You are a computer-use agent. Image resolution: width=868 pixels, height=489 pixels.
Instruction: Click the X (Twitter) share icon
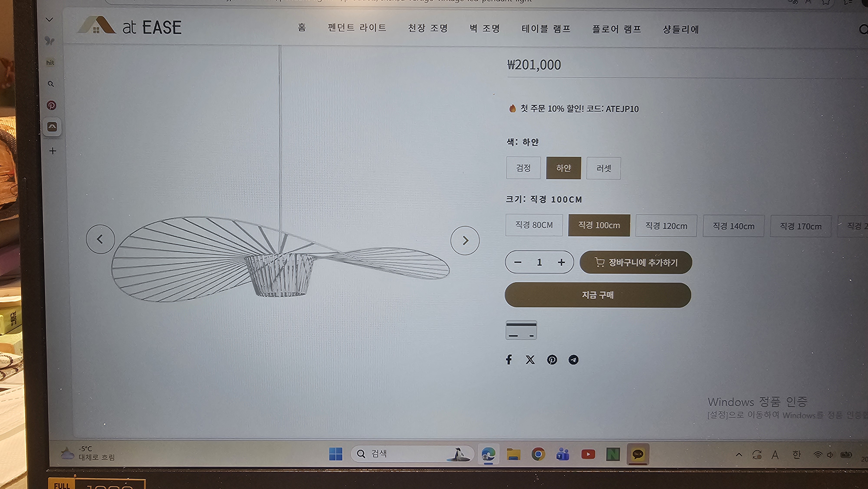530,360
